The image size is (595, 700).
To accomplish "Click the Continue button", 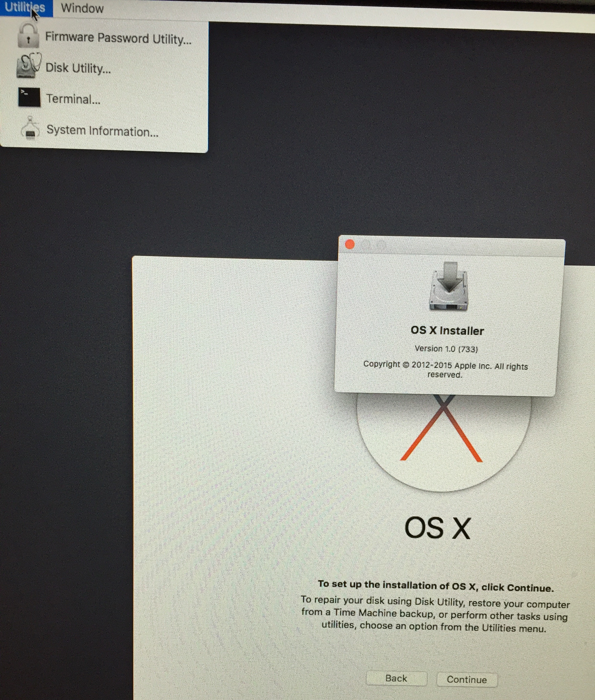I will (467, 679).
